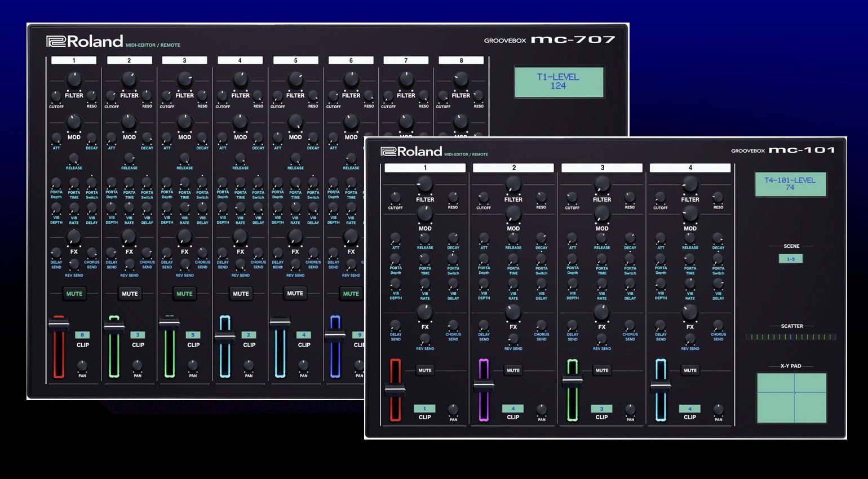Click the REV SEND knob on MC-101 track 4
868x479 pixels.
tap(690, 339)
